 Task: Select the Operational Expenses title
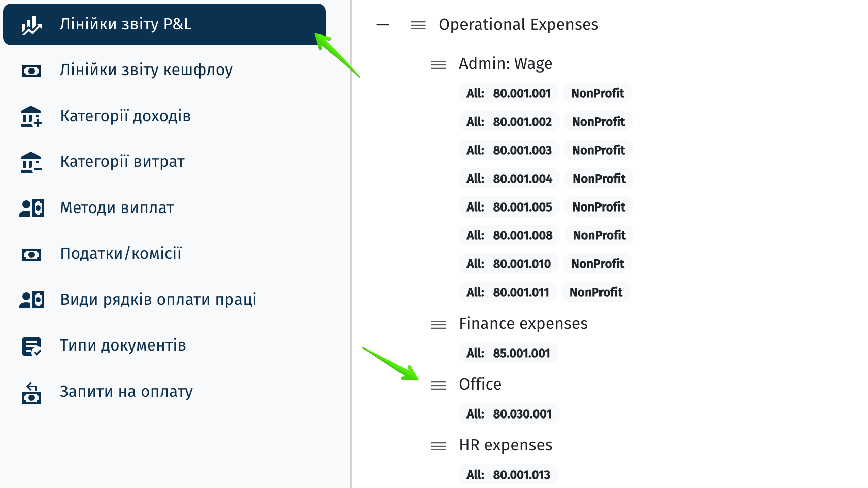pos(518,25)
